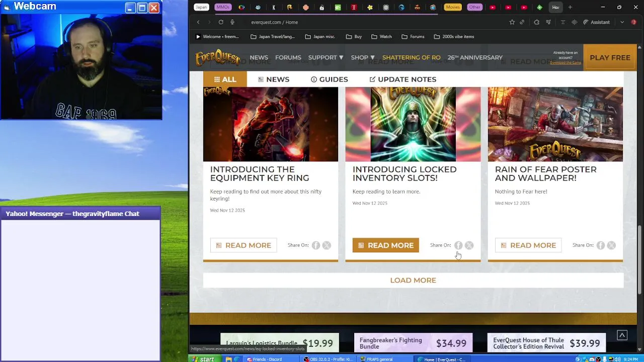
Task: Switch to the MMOs tab group
Action: pyautogui.click(x=223, y=7)
